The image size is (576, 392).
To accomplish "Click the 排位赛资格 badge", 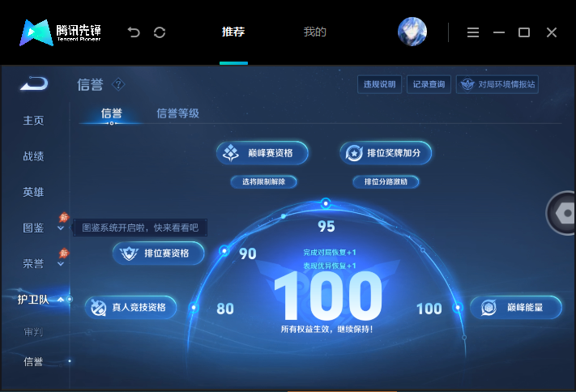I will (158, 254).
